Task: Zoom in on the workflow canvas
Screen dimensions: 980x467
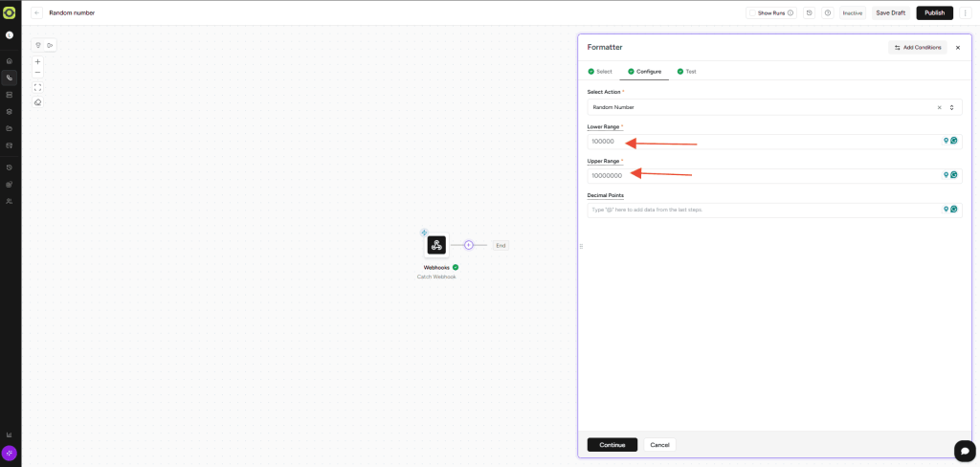Action: (38, 61)
